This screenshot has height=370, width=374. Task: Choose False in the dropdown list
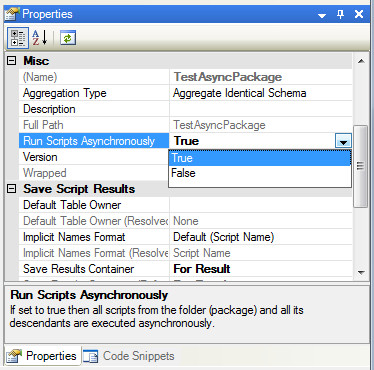click(260, 173)
